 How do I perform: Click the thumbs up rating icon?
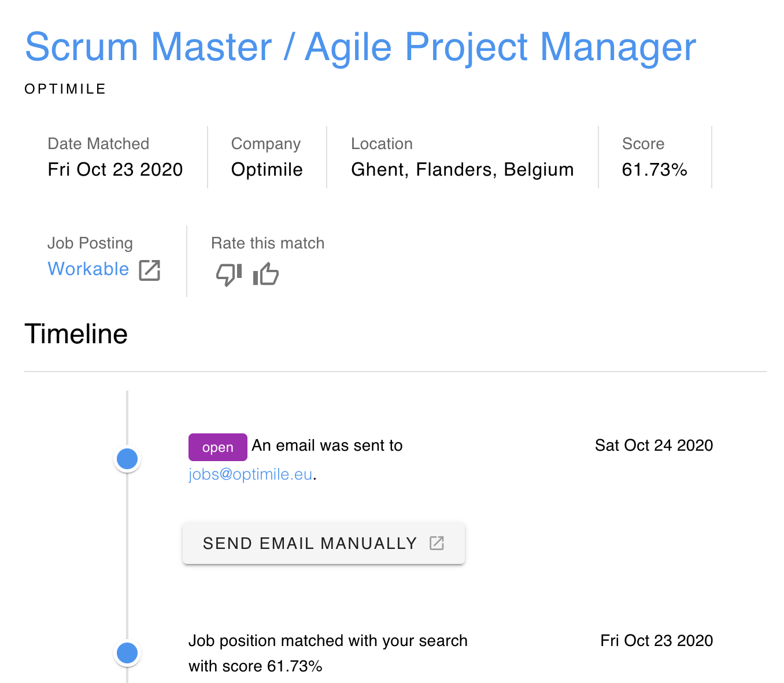click(266, 274)
